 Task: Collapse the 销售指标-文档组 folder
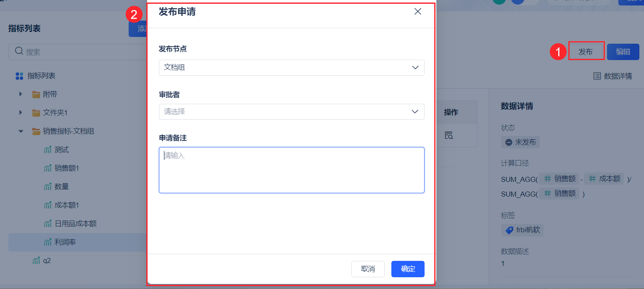[x=21, y=131]
